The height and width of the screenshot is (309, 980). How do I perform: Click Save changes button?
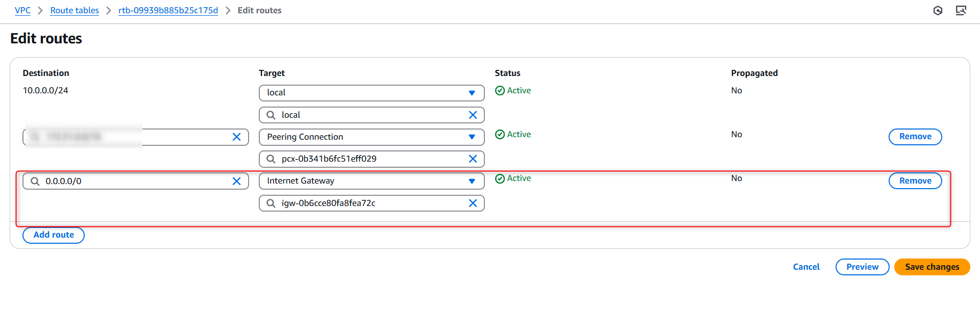[x=932, y=267]
